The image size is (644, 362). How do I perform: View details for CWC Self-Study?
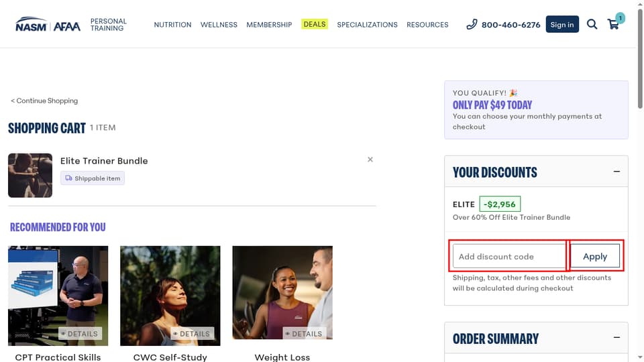tap(193, 334)
